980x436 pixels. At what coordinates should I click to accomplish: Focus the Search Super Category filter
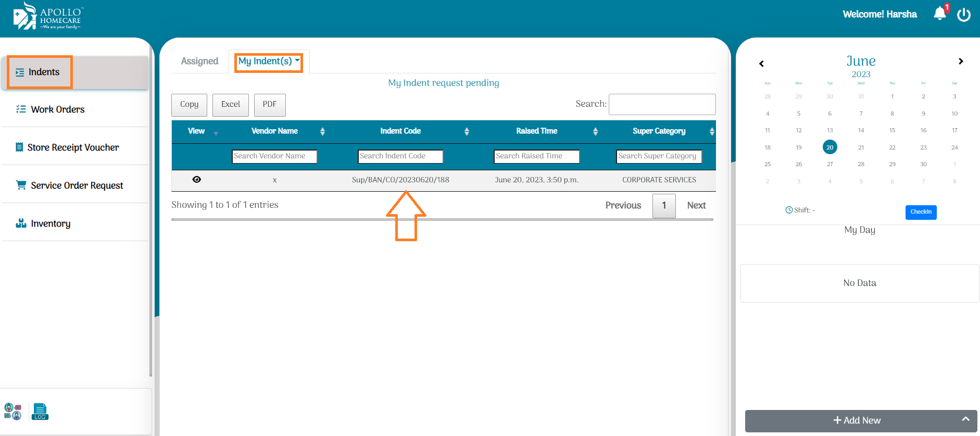(659, 156)
